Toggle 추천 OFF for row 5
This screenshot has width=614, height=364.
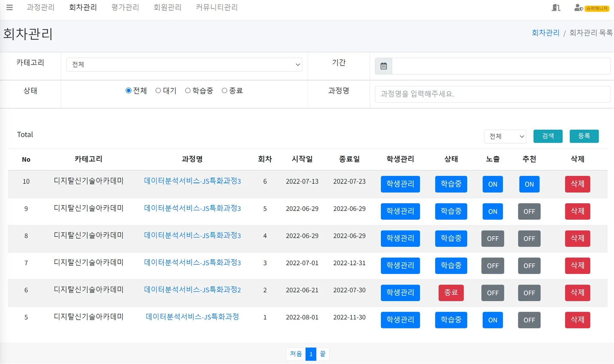click(529, 320)
